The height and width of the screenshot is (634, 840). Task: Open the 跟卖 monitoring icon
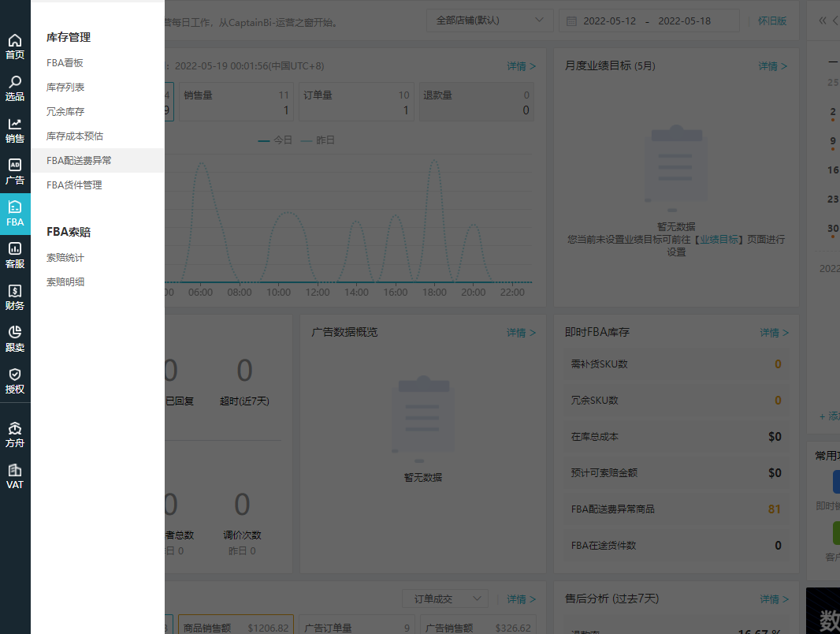coord(15,340)
